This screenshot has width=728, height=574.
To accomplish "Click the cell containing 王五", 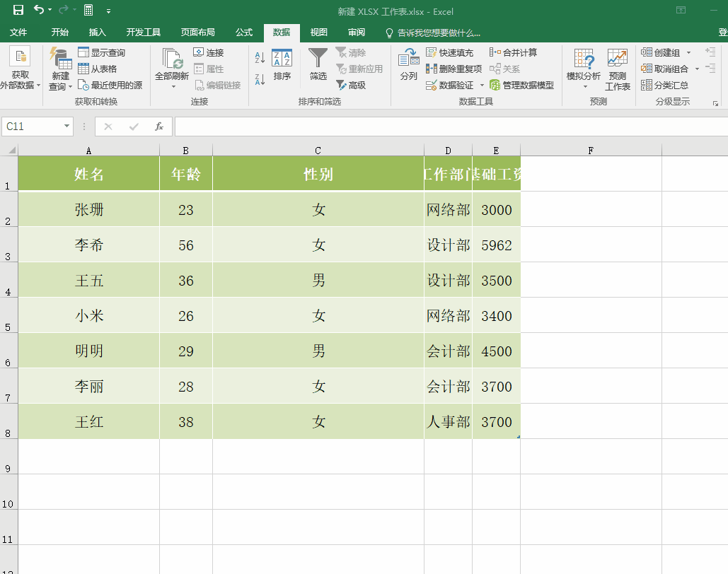I will point(88,280).
